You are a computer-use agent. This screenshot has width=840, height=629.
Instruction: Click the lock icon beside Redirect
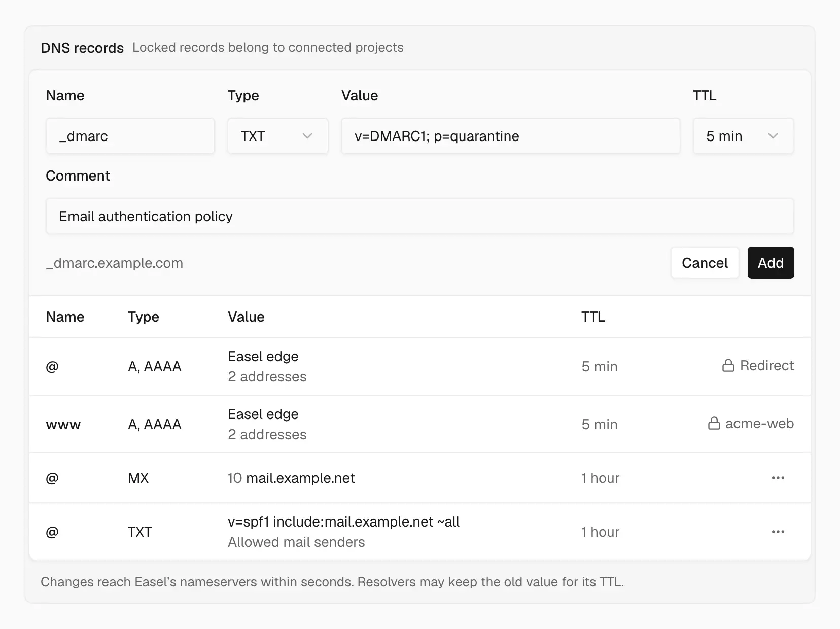tap(728, 366)
